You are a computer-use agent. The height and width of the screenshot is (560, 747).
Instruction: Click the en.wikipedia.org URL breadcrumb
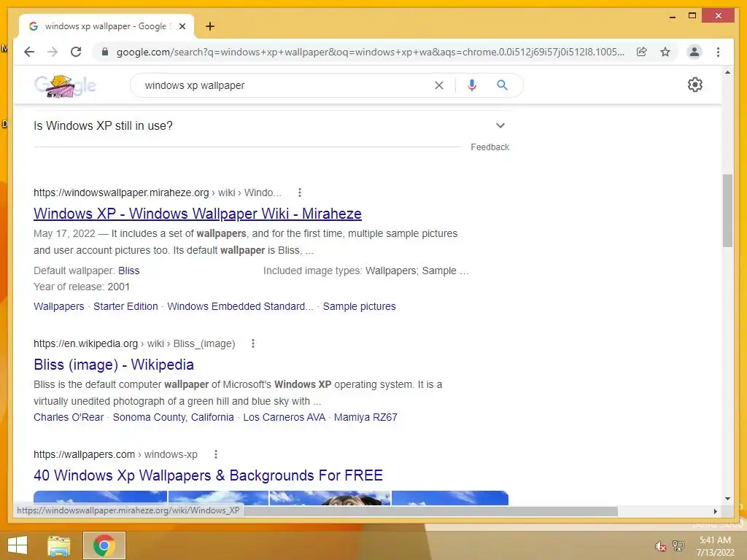click(134, 343)
